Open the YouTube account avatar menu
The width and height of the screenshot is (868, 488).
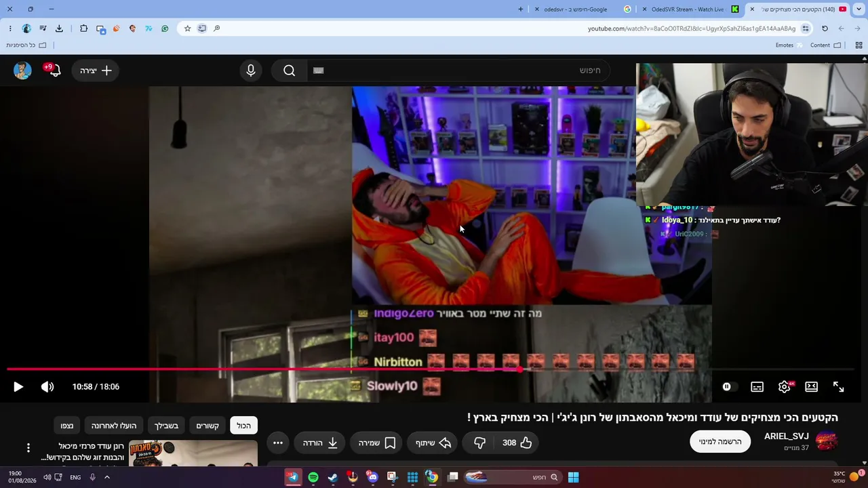tap(22, 70)
